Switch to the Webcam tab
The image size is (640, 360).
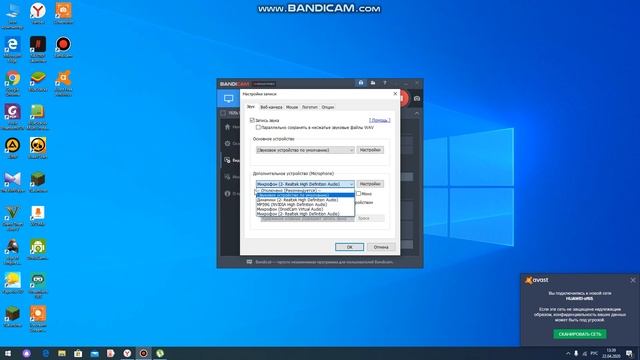(x=271, y=107)
